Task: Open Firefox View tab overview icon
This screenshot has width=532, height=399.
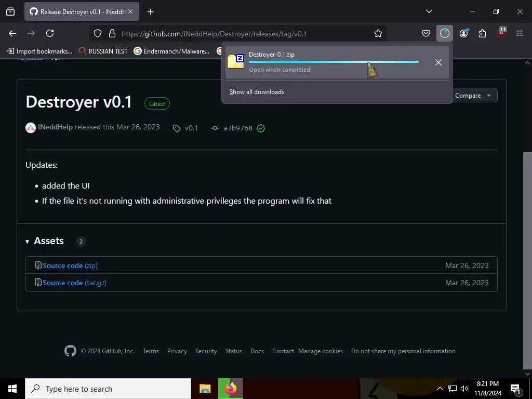Action: pos(10,12)
